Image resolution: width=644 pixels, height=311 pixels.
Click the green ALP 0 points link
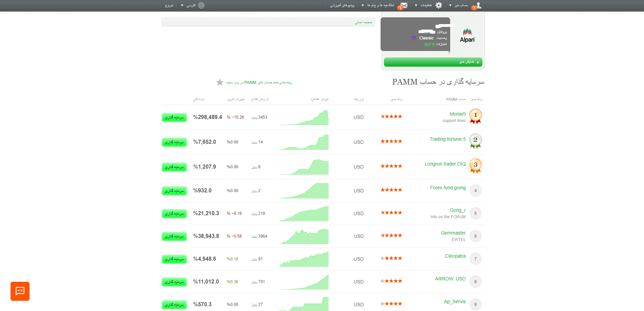pyautogui.click(x=429, y=44)
